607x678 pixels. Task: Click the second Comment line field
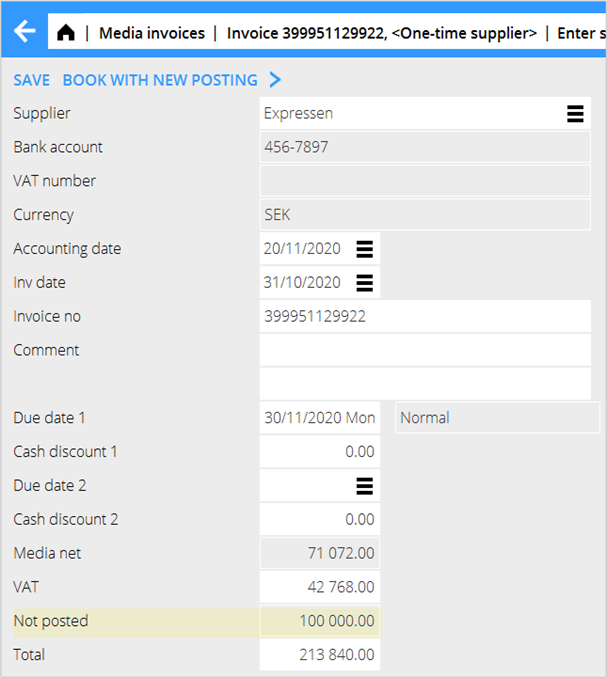[424, 384]
